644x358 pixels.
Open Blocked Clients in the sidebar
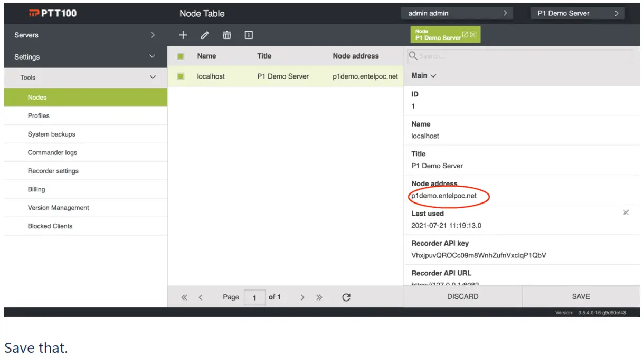click(x=86, y=226)
